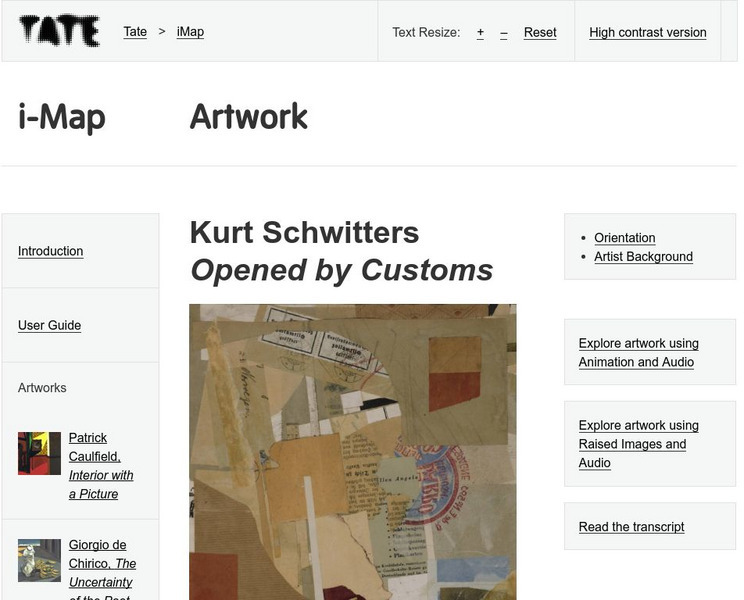744x600 pixels.
Task: Click the Tate logo
Action: [60, 32]
